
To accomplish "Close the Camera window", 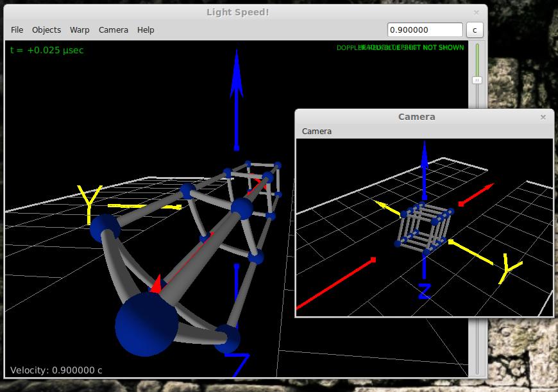I will 543,117.
